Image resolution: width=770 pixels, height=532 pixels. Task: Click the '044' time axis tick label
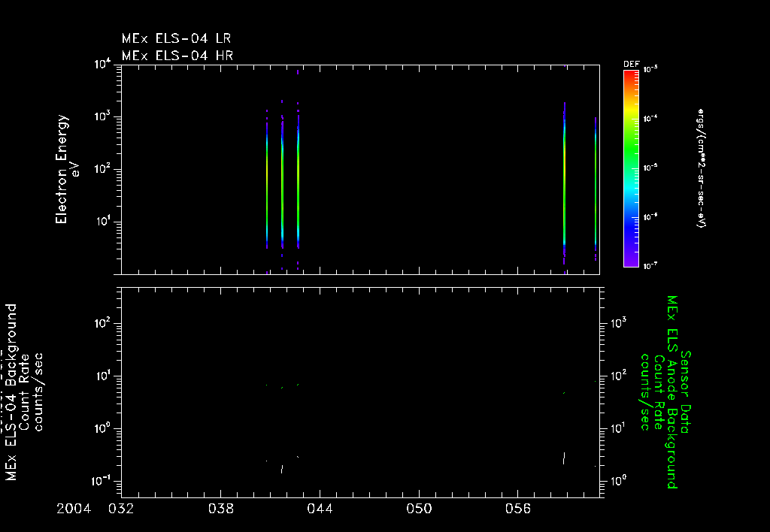(x=320, y=509)
